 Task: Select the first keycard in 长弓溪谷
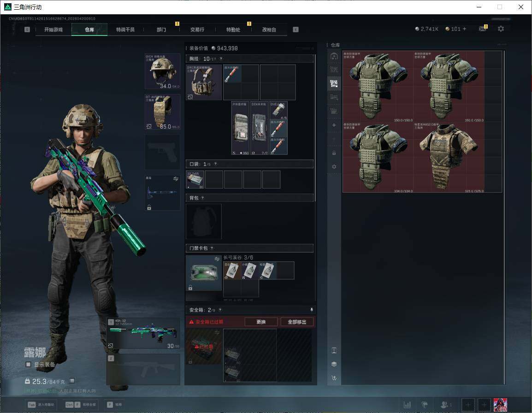coord(232,271)
